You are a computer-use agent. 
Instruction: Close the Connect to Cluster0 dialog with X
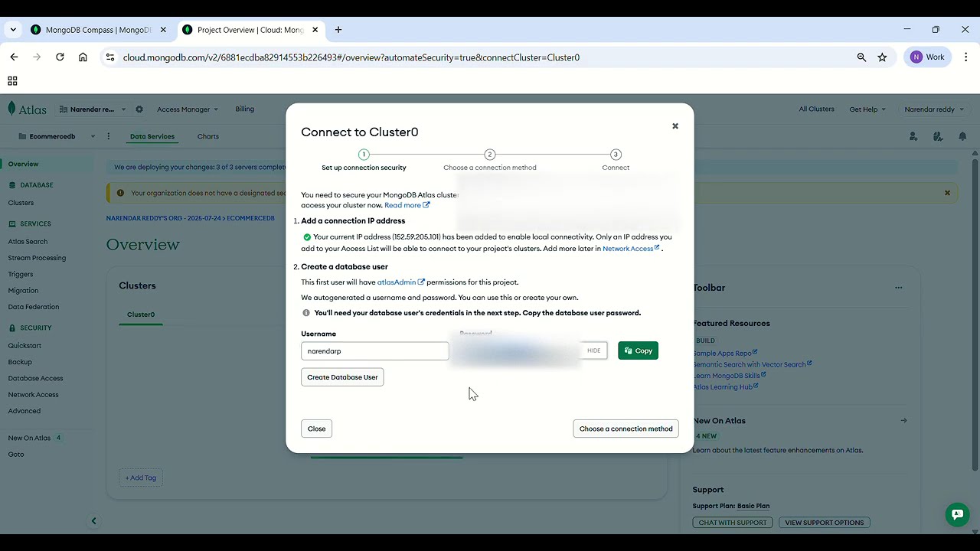coord(675,126)
